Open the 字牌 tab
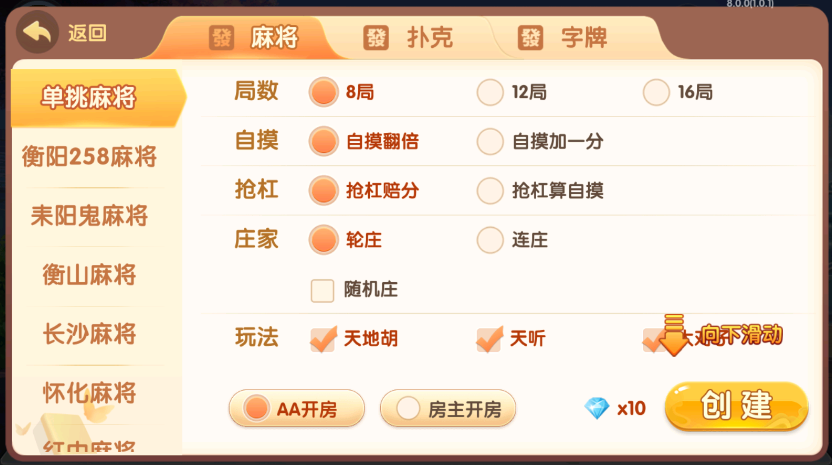The width and height of the screenshot is (832, 465). pos(568,38)
